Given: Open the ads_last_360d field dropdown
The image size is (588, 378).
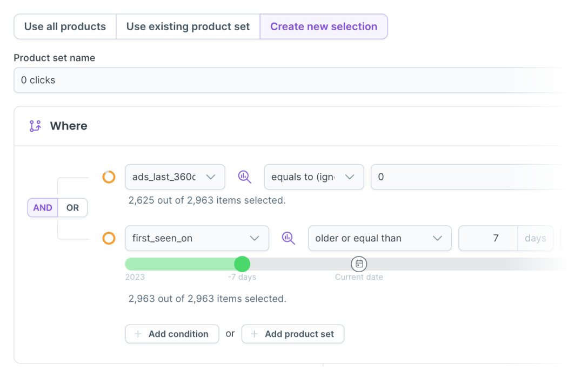Looking at the screenshot, I should click(x=175, y=177).
